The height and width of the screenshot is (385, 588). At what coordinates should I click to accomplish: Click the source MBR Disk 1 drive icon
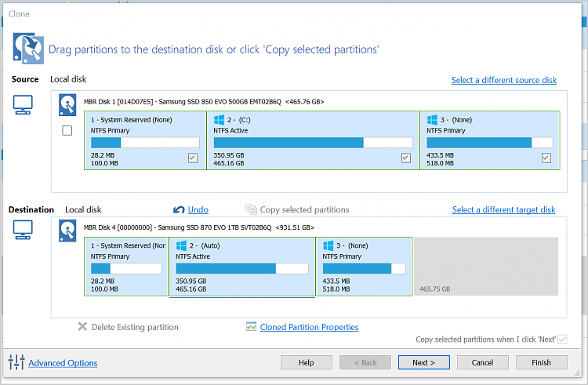[67, 105]
